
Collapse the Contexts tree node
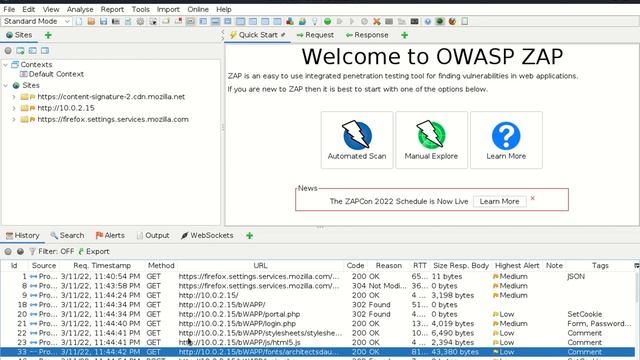click(x=6, y=64)
